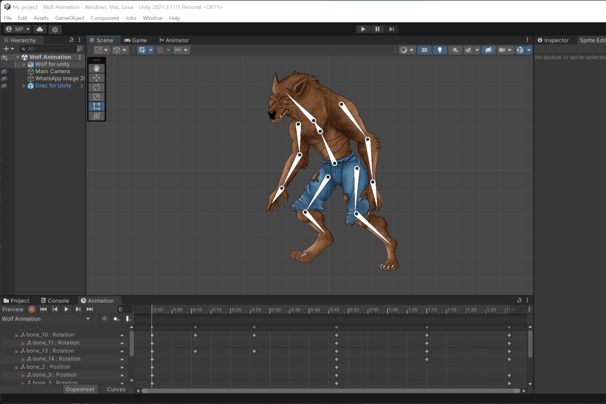Filter by selection in Animation window
Screen dimensions: 606x404
coord(104,319)
